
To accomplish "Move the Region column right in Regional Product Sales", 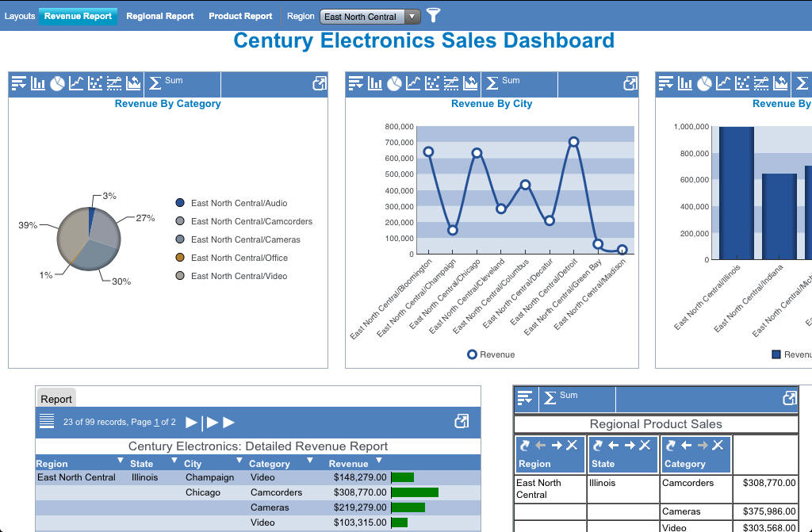I will pyautogui.click(x=557, y=445).
